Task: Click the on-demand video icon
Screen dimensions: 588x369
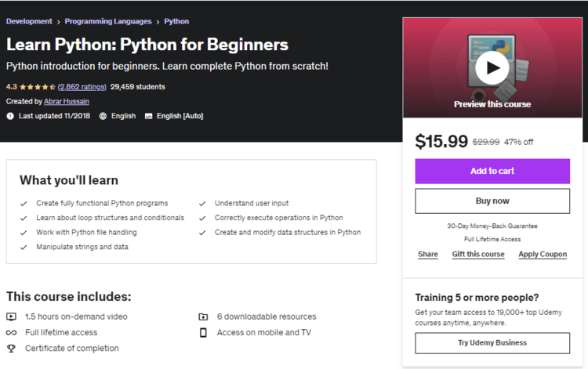Action: point(11,317)
